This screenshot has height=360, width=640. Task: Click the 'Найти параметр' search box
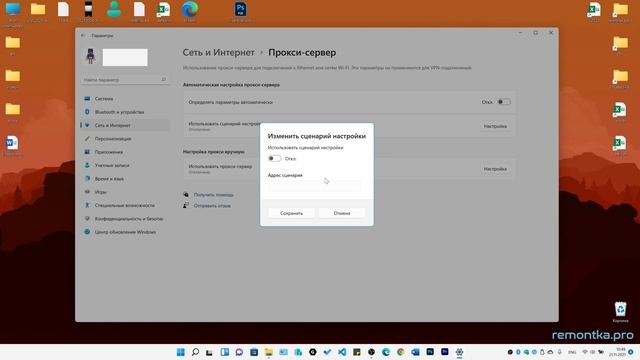point(124,80)
